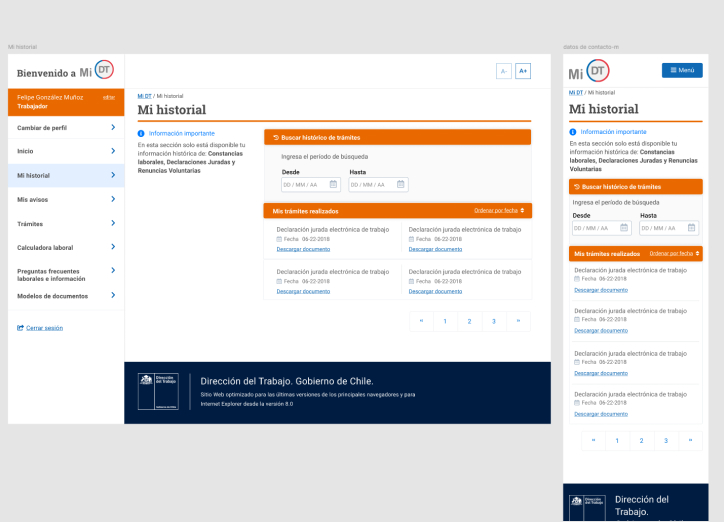Click next page arrow in desktop pagination
Screen dimensions: 724x522
pos(517,321)
